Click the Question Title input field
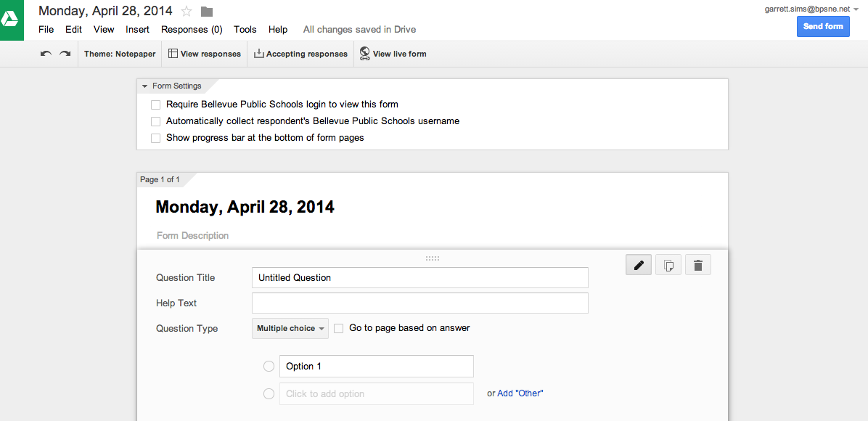This screenshot has width=868, height=421. pos(420,277)
